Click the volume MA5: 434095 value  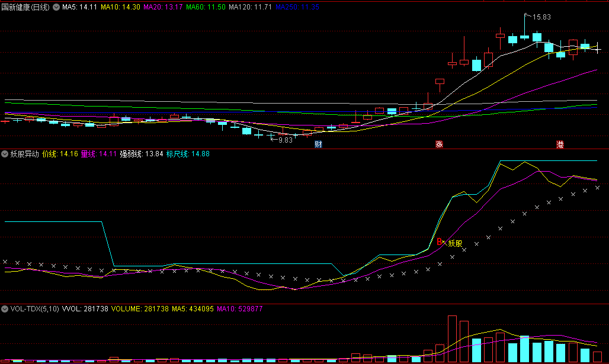tap(193, 309)
